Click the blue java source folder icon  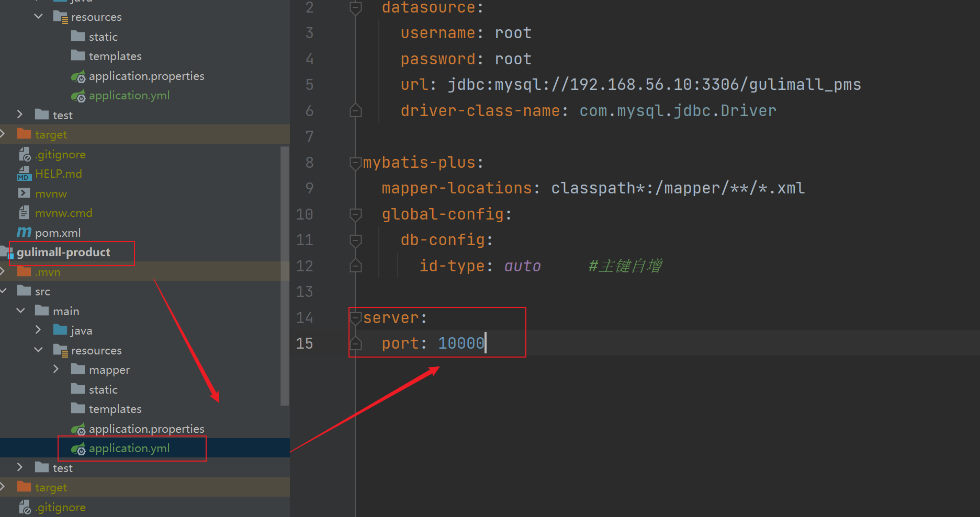pyautogui.click(x=60, y=330)
